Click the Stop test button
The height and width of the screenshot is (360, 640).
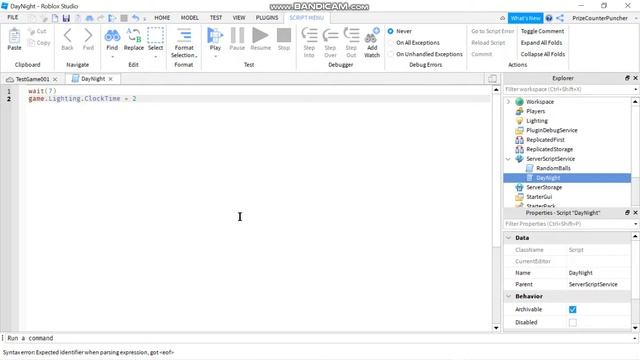(x=284, y=36)
